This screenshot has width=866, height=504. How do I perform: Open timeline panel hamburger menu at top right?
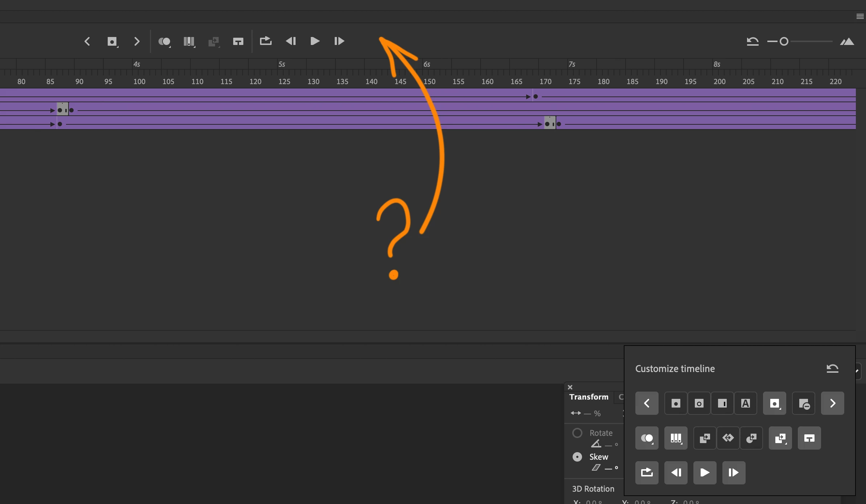tap(860, 16)
